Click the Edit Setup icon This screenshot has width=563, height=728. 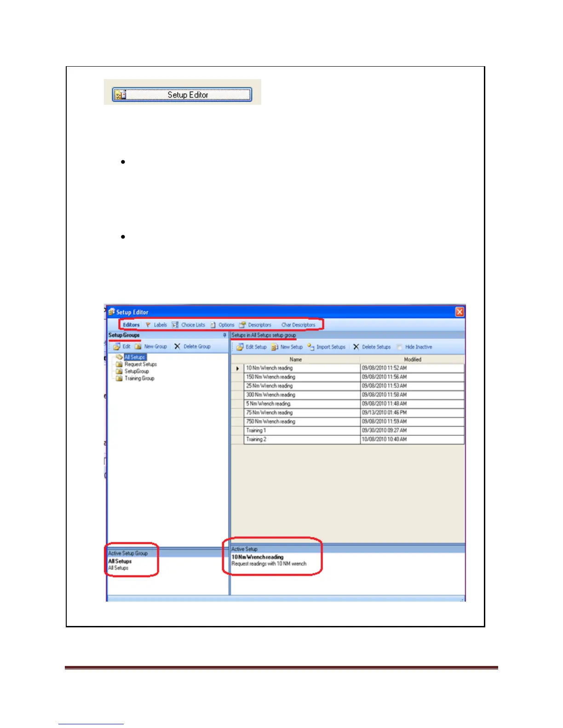click(240, 347)
